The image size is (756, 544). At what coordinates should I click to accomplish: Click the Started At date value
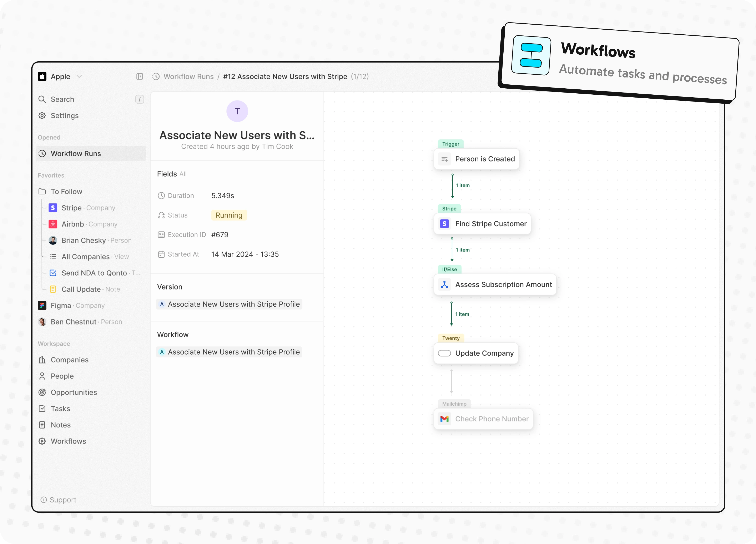click(x=245, y=254)
